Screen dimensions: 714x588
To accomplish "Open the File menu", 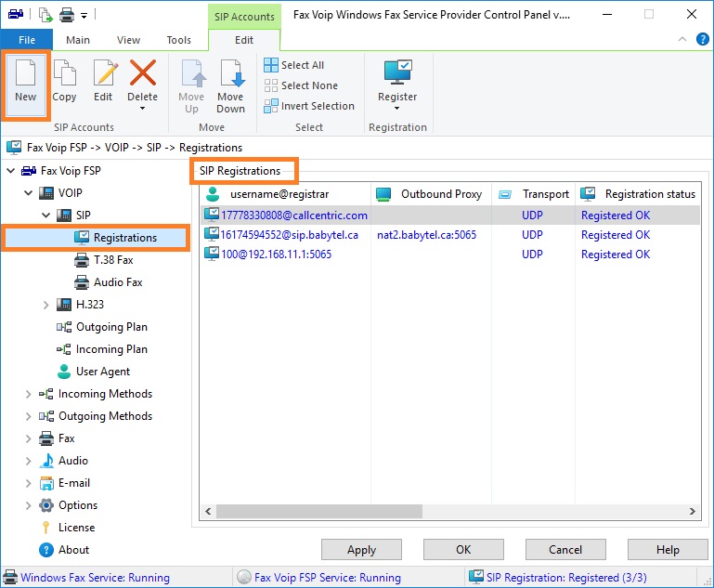I will coord(27,40).
